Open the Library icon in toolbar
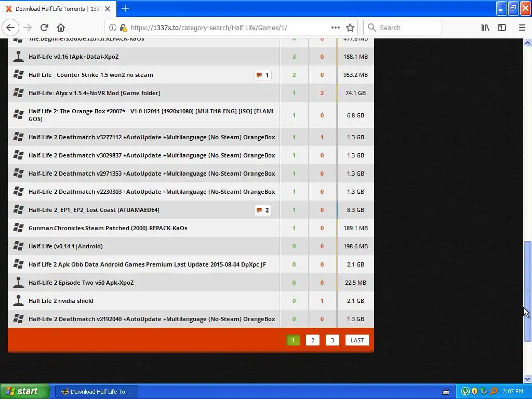The width and height of the screenshot is (532, 399). click(x=486, y=28)
